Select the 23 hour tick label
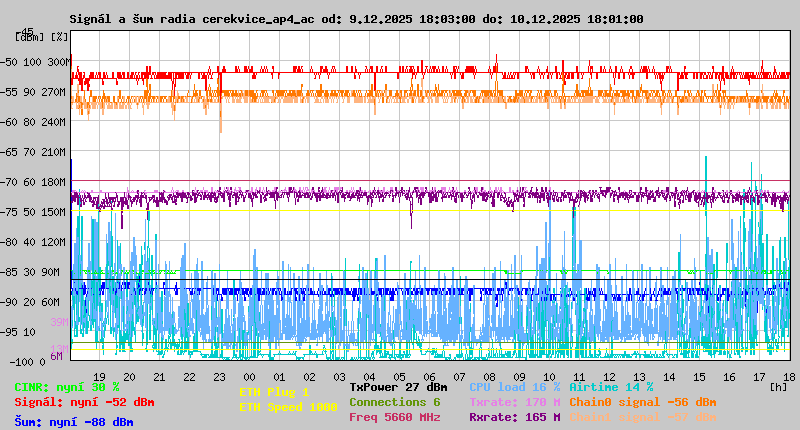800x430 pixels. [x=220, y=375]
